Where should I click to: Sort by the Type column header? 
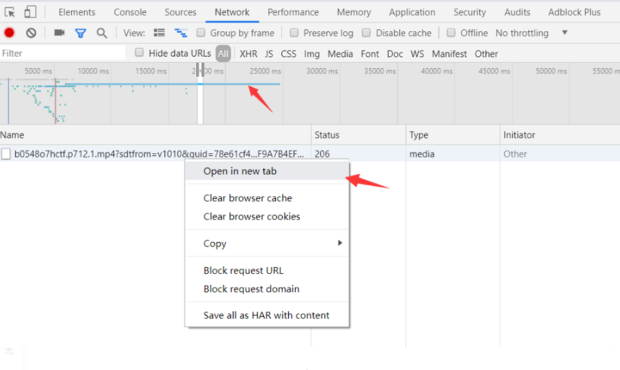(453, 135)
